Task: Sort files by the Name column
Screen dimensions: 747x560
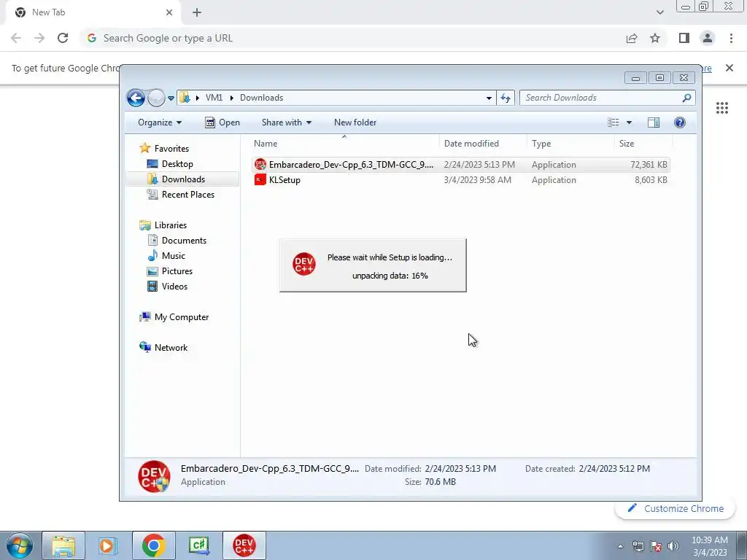Action: (x=344, y=144)
